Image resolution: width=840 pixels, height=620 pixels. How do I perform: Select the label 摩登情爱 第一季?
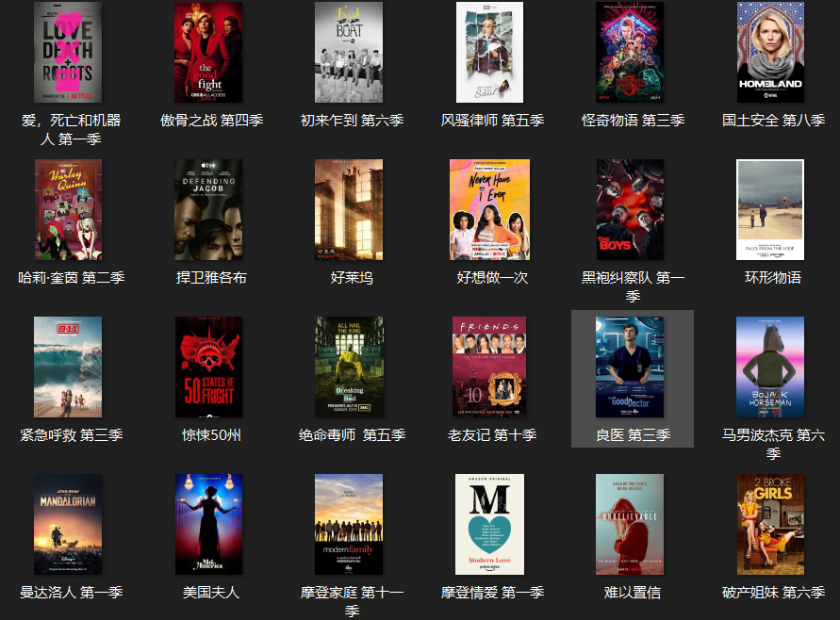pyautogui.click(x=492, y=593)
